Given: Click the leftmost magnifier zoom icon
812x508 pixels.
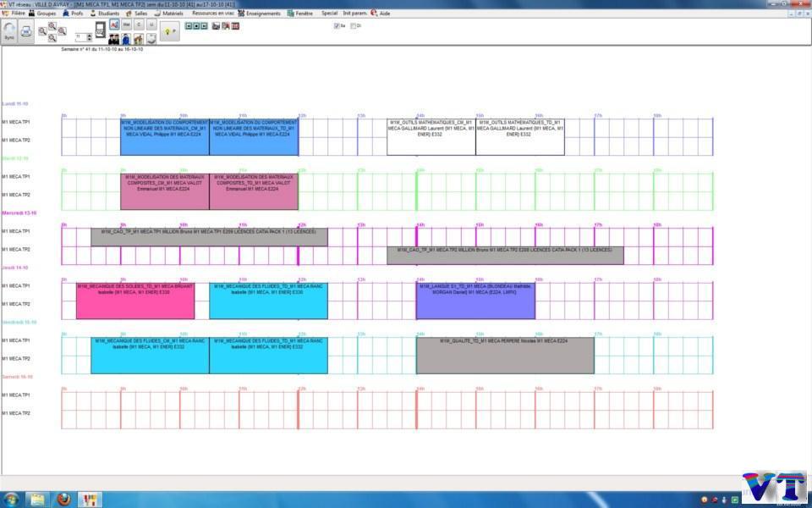Looking at the screenshot, I should click(x=42, y=31).
